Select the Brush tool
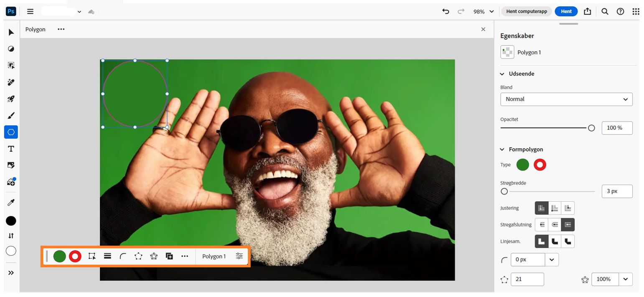Viewport: 644px width, 297px height. point(11,115)
